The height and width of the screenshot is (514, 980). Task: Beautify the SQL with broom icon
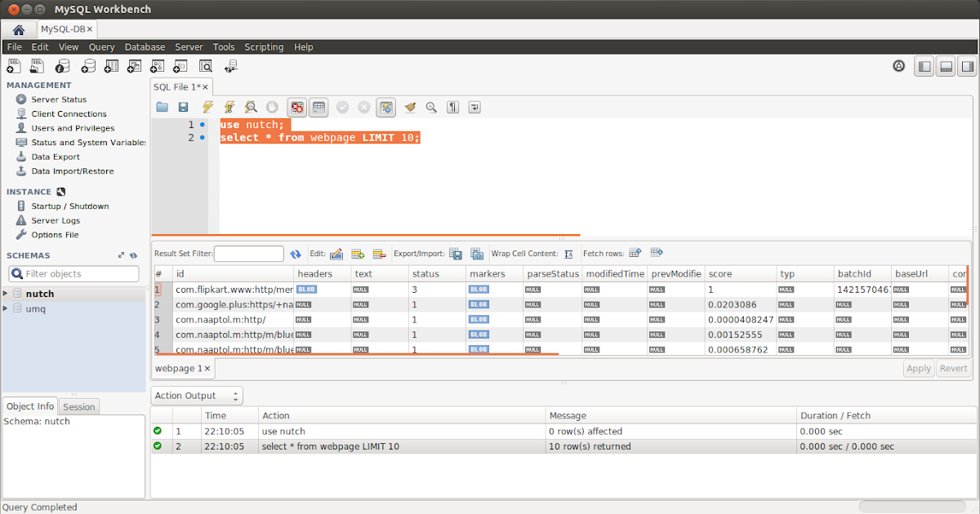[410, 107]
